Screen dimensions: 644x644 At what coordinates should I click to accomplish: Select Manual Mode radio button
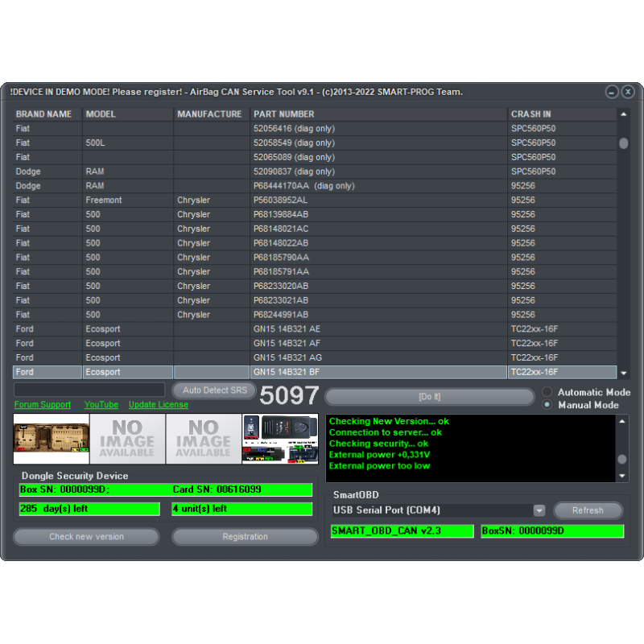[x=548, y=405]
